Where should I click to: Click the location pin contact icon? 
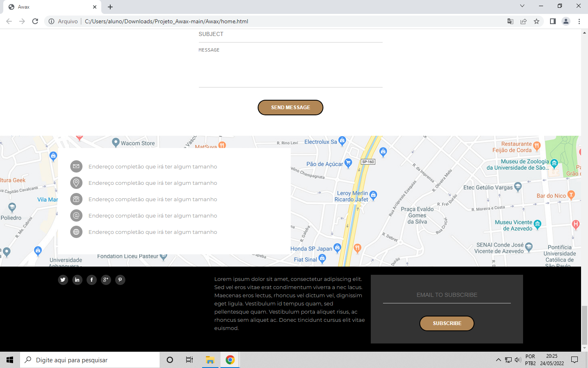(76, 183)
